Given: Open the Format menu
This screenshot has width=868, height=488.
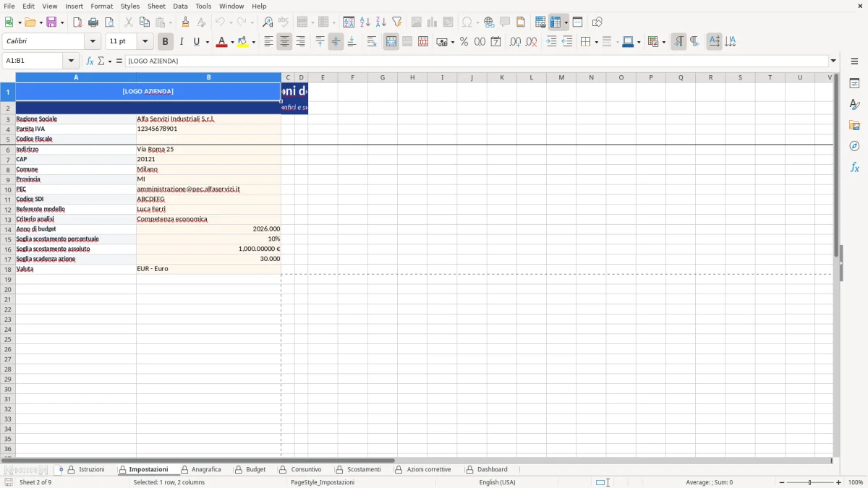Looking at the screenshot, I should tap(101, 6).
